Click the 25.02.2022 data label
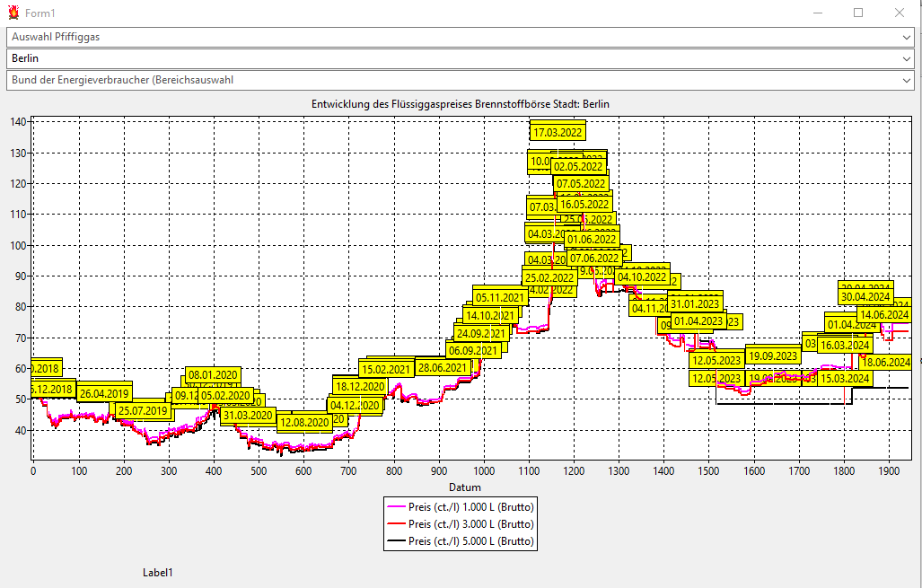This screenshot has width=922, height=588. [549, 278]
